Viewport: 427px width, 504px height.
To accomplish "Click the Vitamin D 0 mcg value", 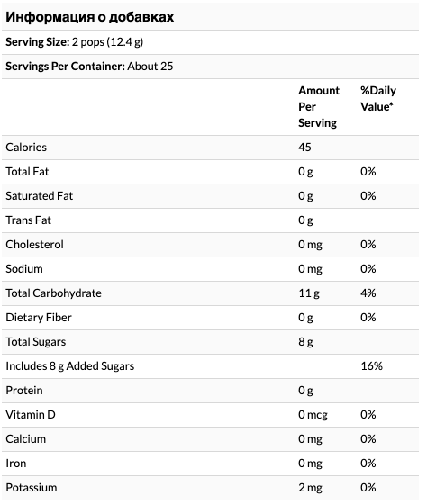I will [313, 415].
